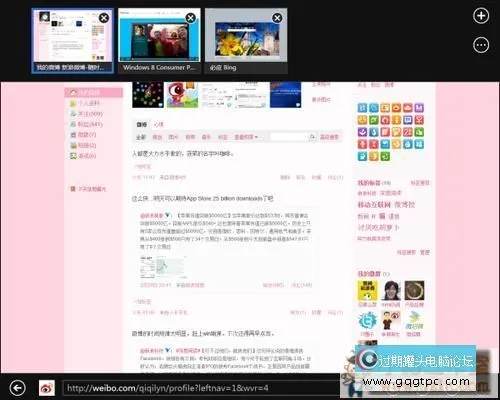Image resolution: width=500 pixels, height=400 pixels.
Task: Open the tab tools ellipsis menu
Action: 481,45
